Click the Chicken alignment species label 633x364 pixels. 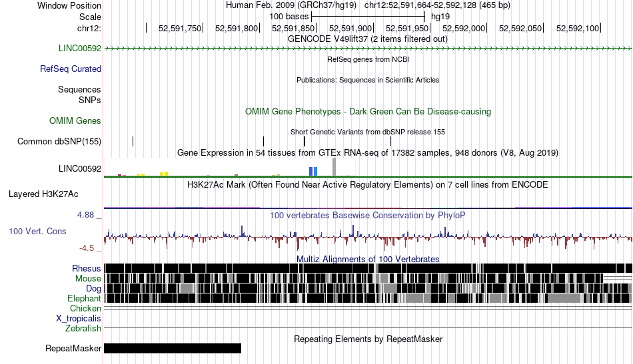pyautogui.click(x=85, y=308)
